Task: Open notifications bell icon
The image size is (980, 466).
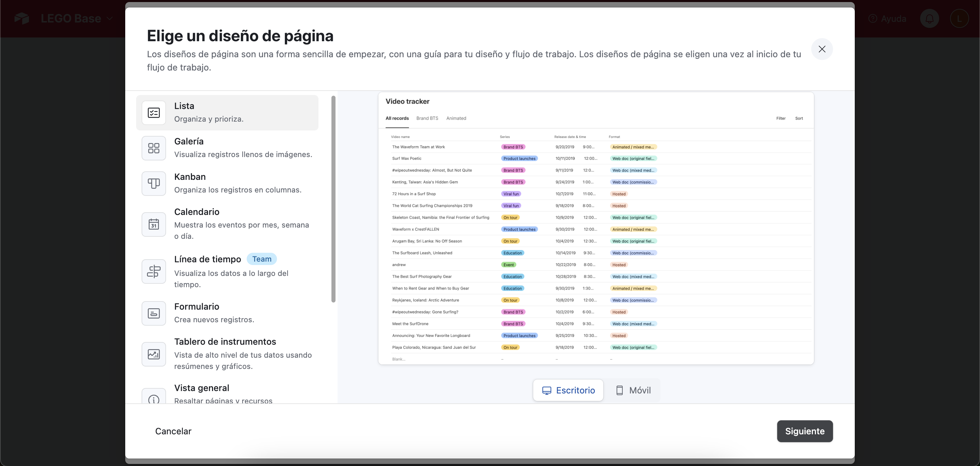Action: (929, 19)
